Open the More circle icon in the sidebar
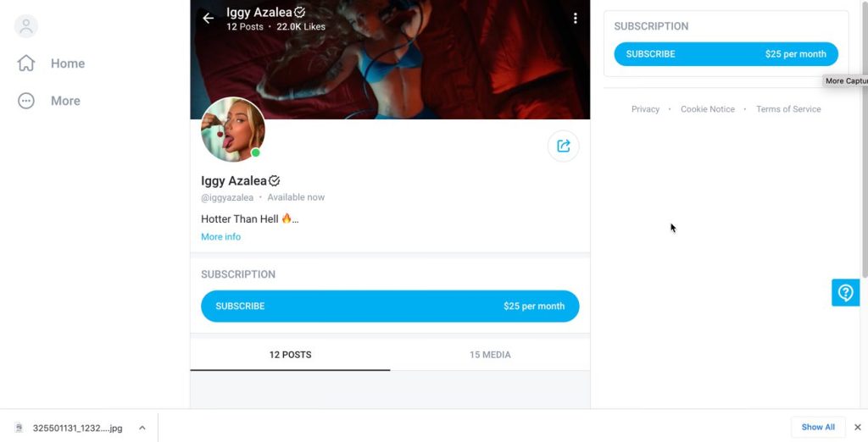 26,101
